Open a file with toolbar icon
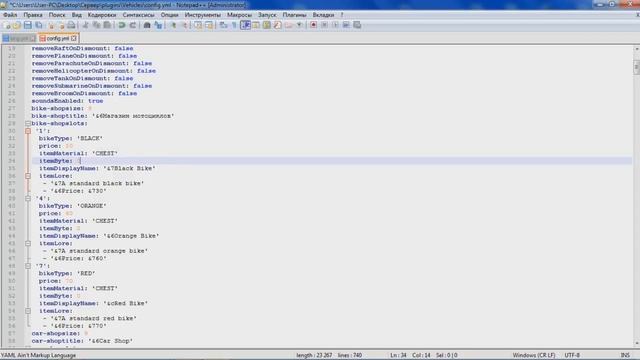Image resolution: width=640 pixels, height=360 pixels. (x=17, y=25)
